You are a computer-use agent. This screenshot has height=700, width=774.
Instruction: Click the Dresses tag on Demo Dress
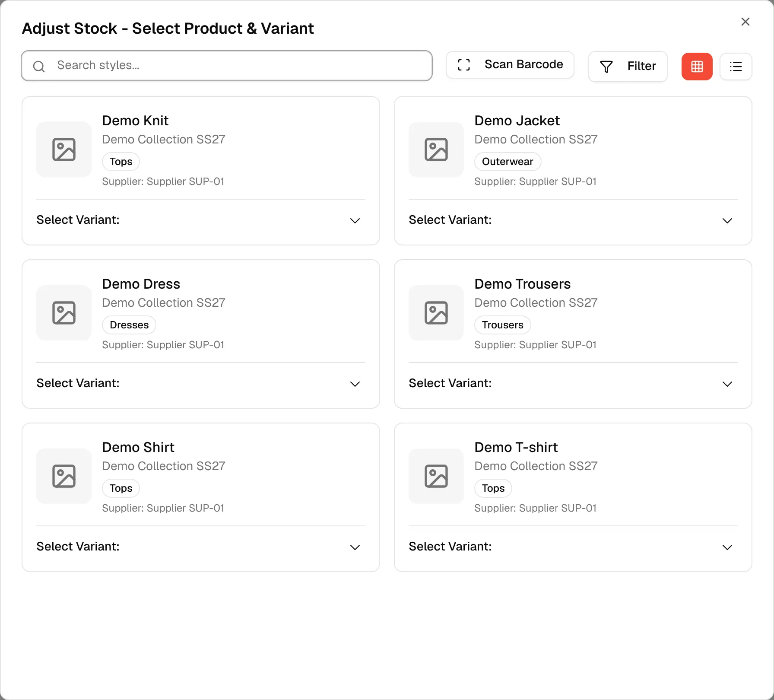pos(129,325)
